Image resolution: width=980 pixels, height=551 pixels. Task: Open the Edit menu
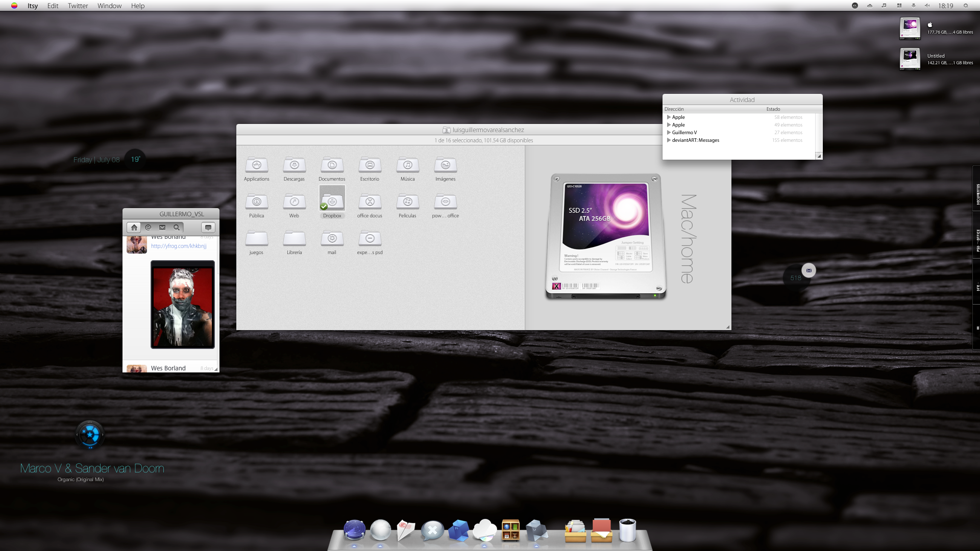[x=53, y=6]
